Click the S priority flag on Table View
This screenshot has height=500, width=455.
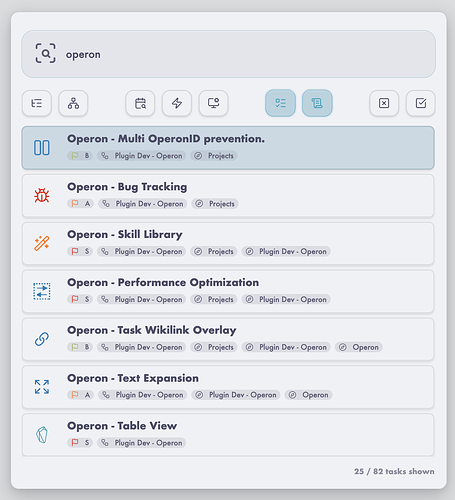pyautogui.click(x=80, y=443)
